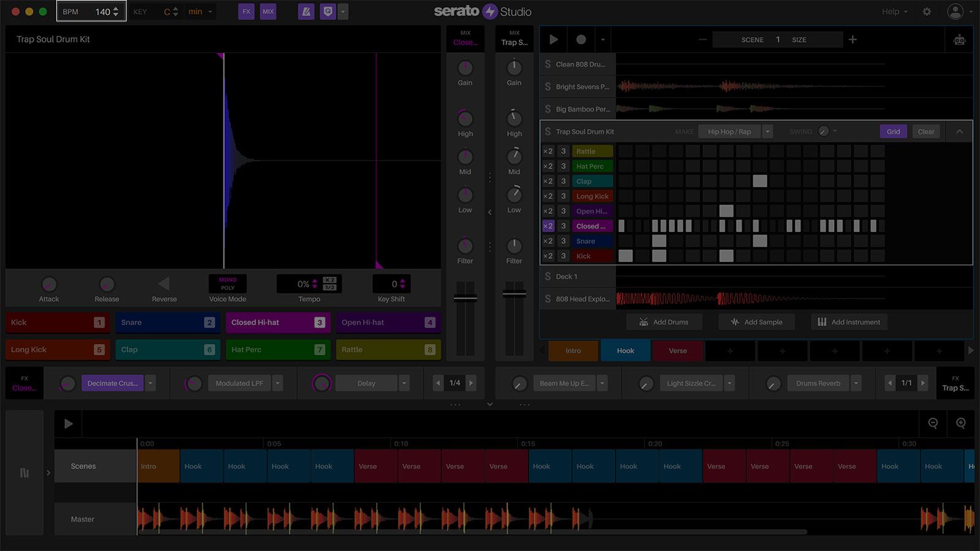Click Serato S icon on Deck 1
This screenshot has width=980, height=551.
[548, 277]
